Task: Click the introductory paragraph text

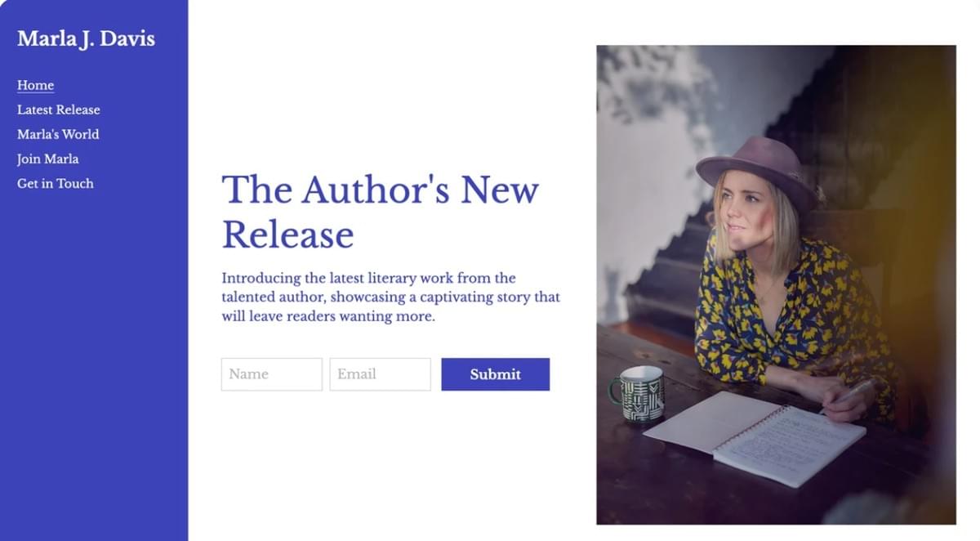Action: pos(390,297)
